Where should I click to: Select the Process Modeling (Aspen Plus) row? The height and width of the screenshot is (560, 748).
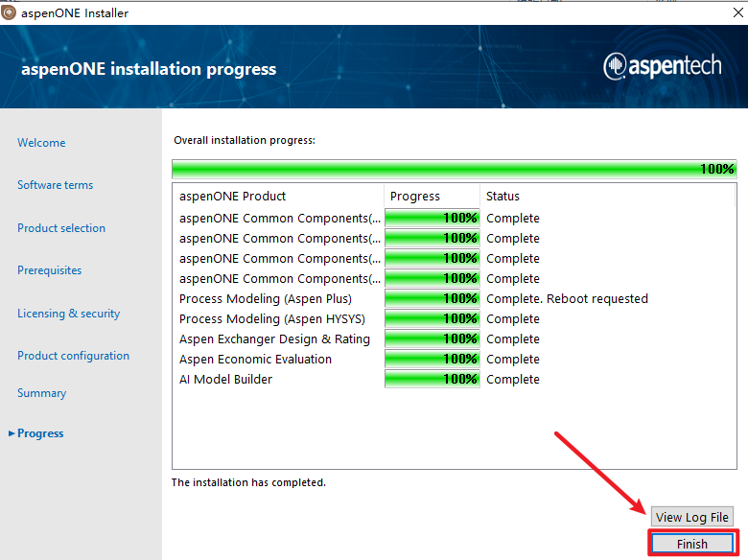266,299
